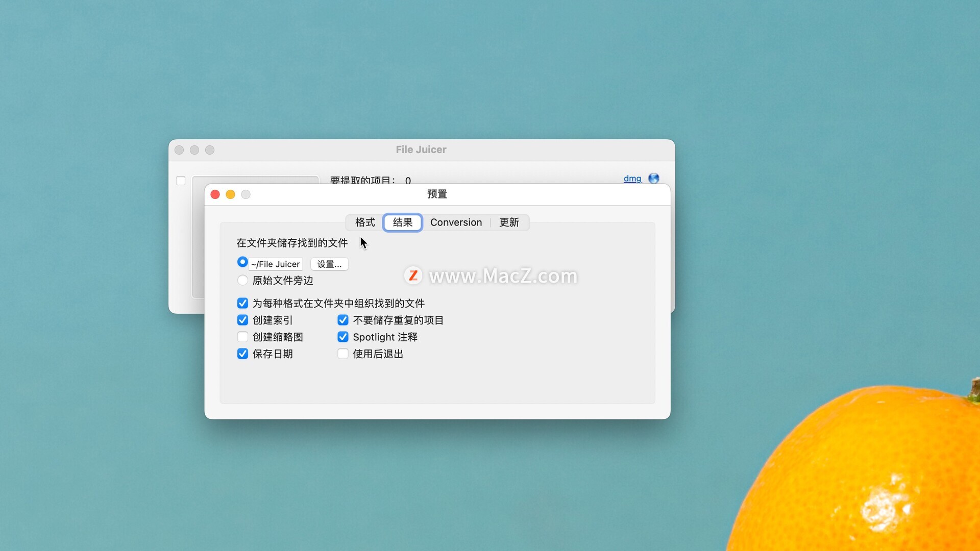Select the 原始文件旁边 radio option

click(x=242, y=280)
